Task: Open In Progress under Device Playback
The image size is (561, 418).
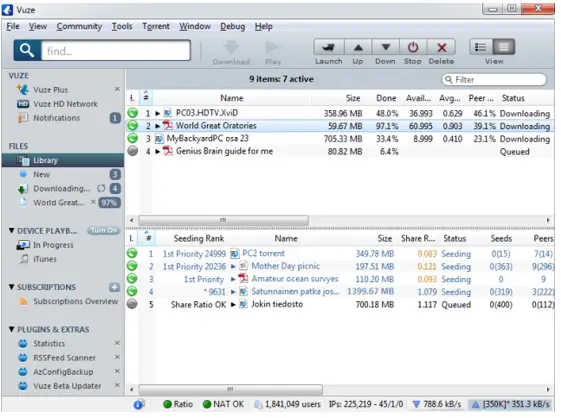Action: [53, 245]
